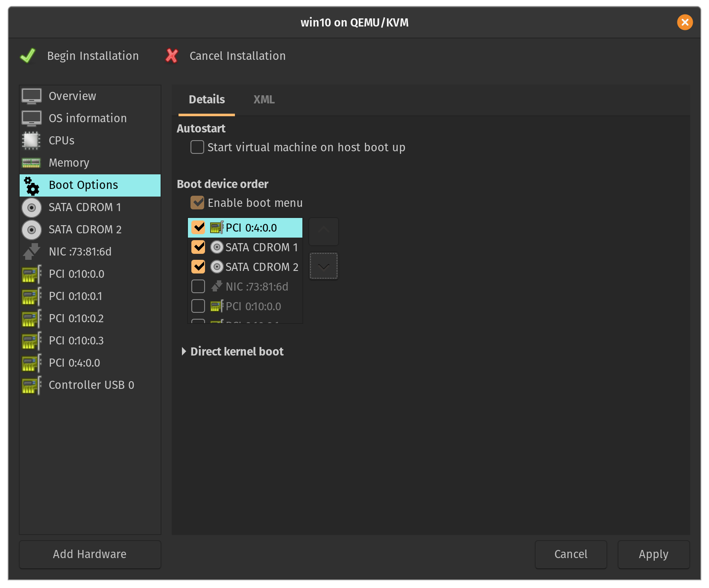
Task: Open Memory via its RAM icon
Action: pos(31,163)
